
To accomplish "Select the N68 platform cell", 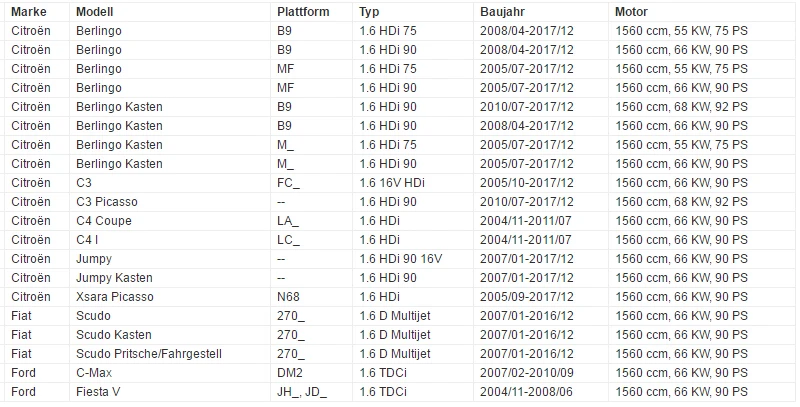I will click(311, 297).
